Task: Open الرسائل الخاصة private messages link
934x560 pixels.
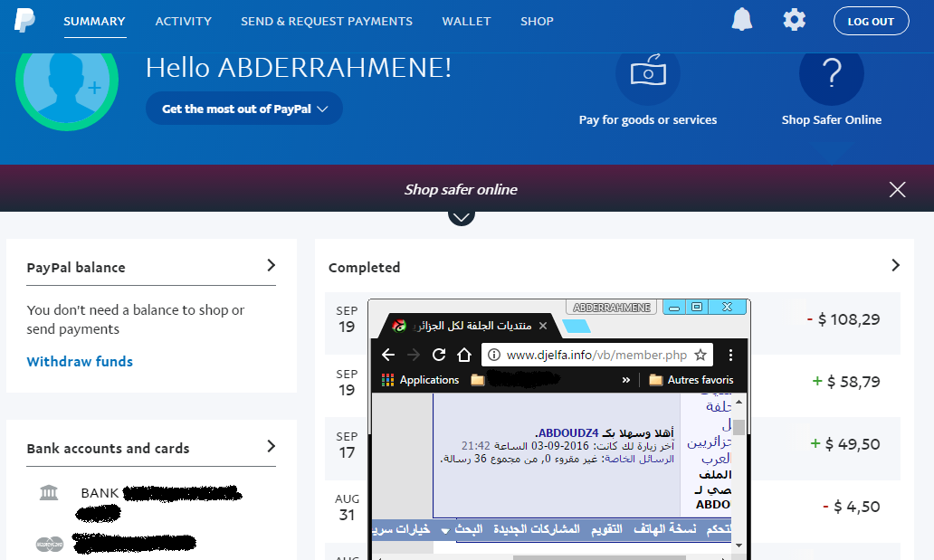Action: coord(639,459)
